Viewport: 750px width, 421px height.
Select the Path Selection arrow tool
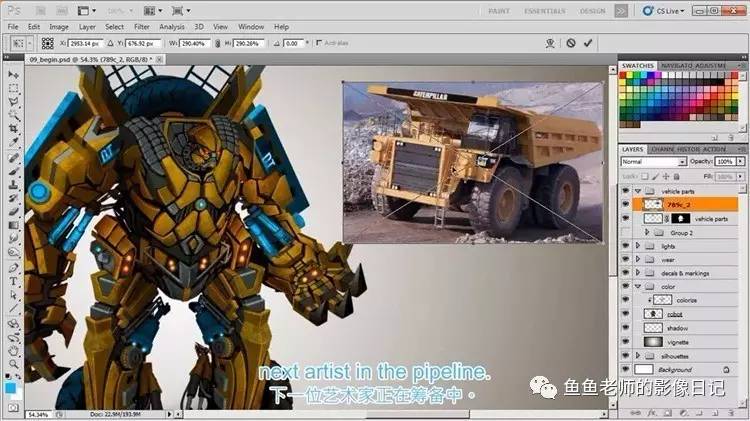(x=13, y=295)
